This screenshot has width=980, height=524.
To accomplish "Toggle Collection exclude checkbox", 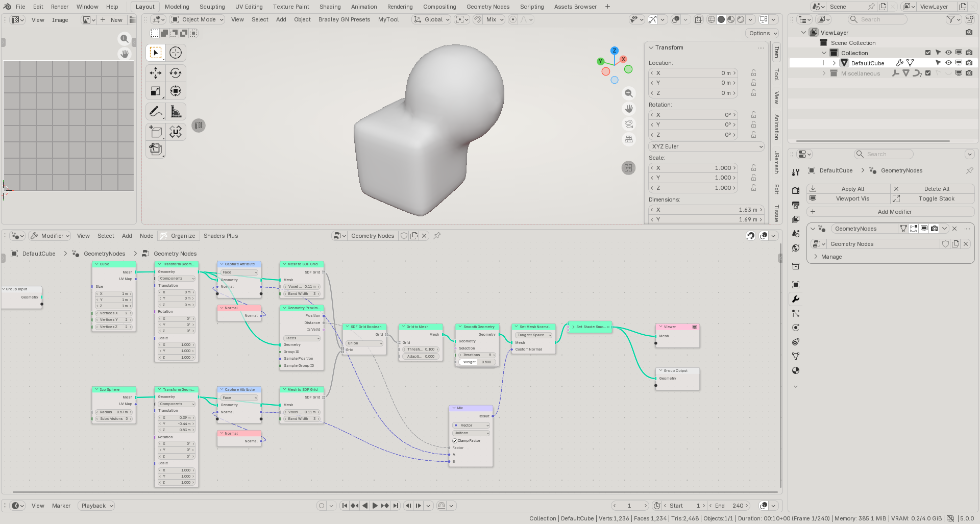I will coord(928,53).
